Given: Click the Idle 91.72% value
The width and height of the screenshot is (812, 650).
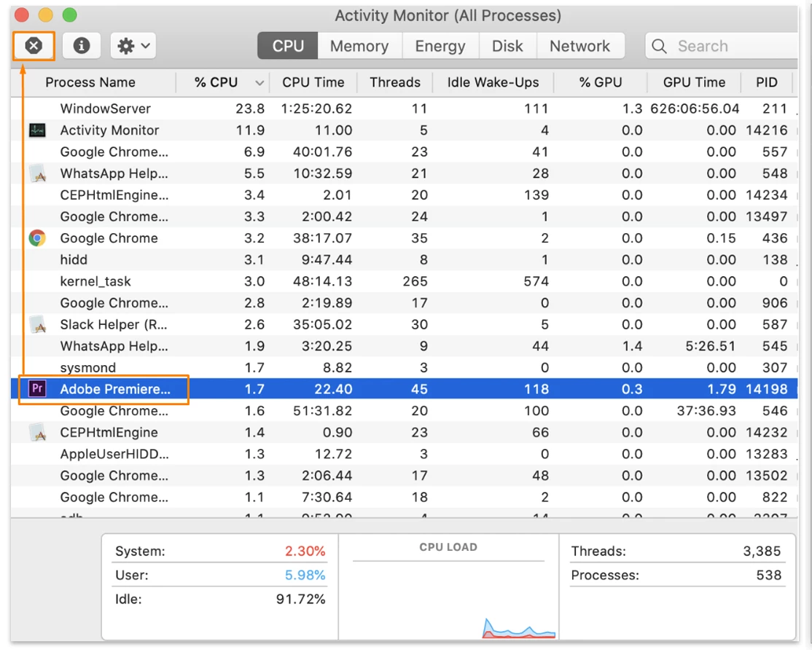Looking at the screenshot, I should click(301, 599).
